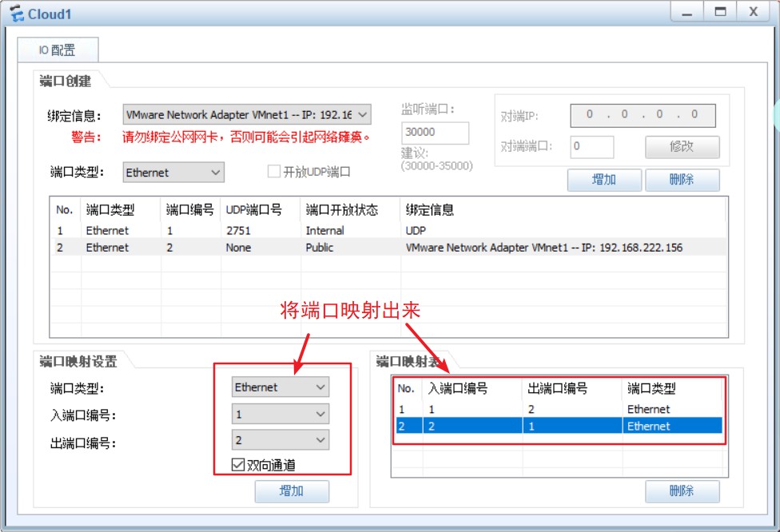
Task: Open the 绑定信息 VMware adapter dropdown
Action: (247, 115)
